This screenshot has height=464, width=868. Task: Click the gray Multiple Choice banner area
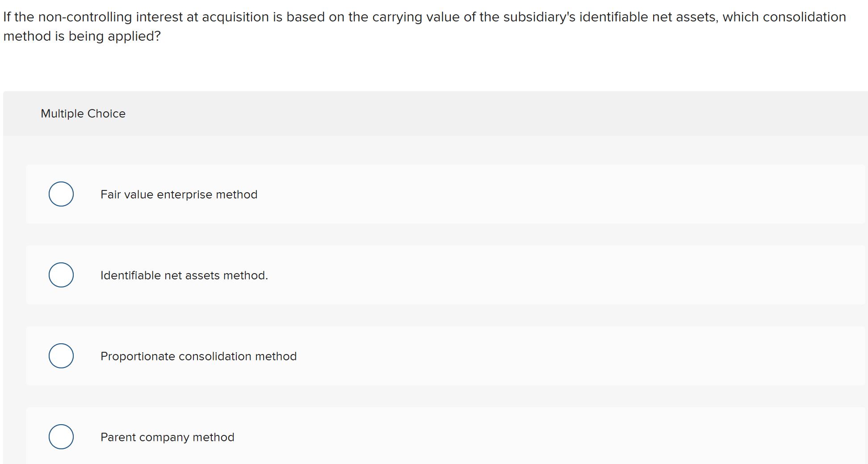pyautogui.click(x=402, y=114)
